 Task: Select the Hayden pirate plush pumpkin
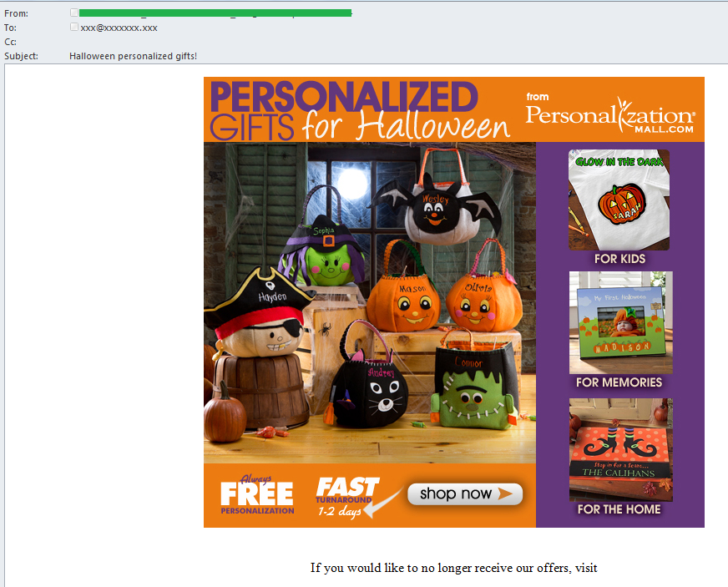click(258, 314)
